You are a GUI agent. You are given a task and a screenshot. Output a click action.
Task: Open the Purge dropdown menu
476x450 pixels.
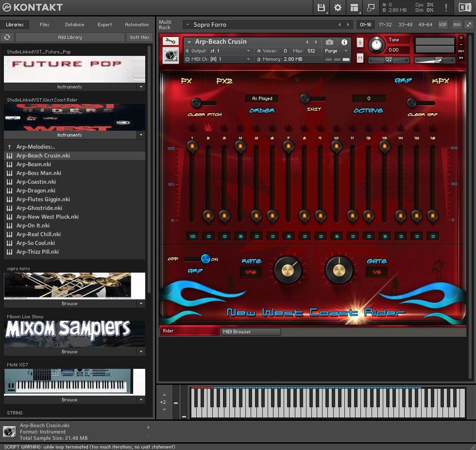[x=336, y=51]
